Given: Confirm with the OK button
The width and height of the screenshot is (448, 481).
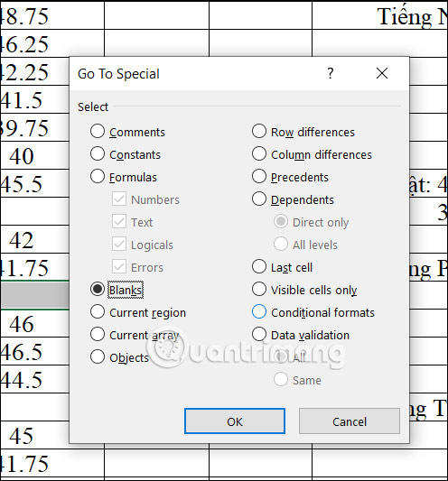Looking at the screenshot, I should (x=235, y=421).
